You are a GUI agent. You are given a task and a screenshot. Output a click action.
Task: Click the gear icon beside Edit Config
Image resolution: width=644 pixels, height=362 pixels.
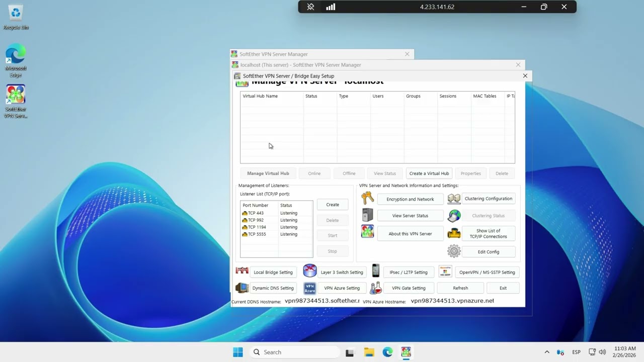point(454,251)
